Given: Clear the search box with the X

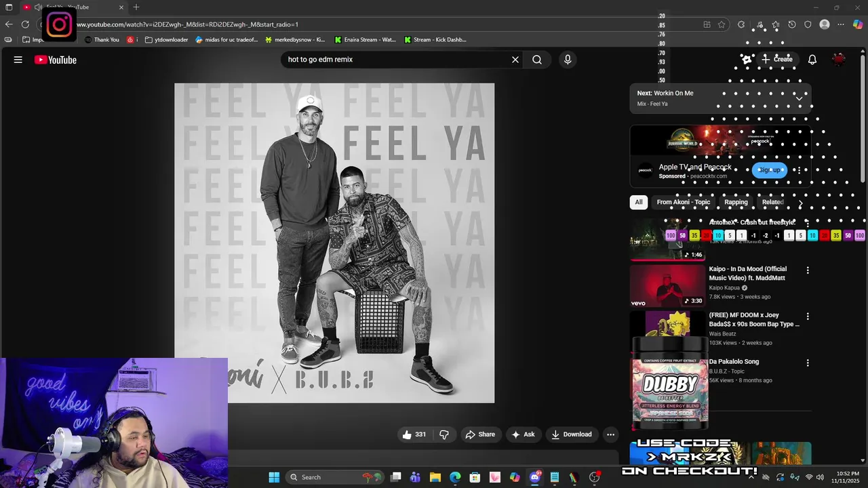Looking at the screenshot, I should [x=515, y=60].
